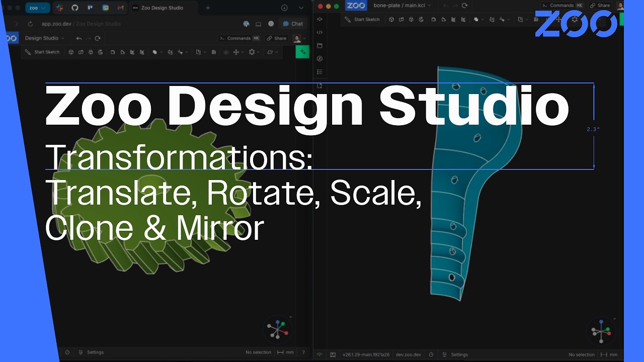The height and width of the screenshot is (362, 644).
Task: Click the green Text-to-CAD sparkle button
Action: click(x=302, y=52)
